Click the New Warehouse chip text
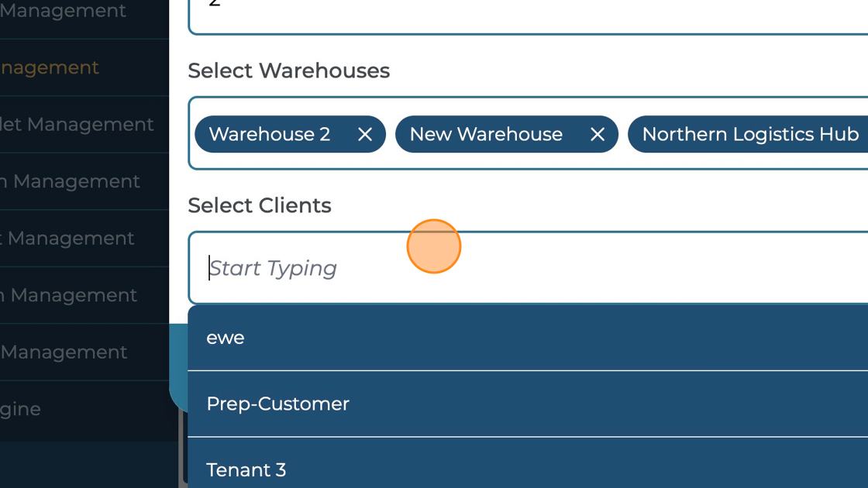868x488 pixels. tap(486, 134)
